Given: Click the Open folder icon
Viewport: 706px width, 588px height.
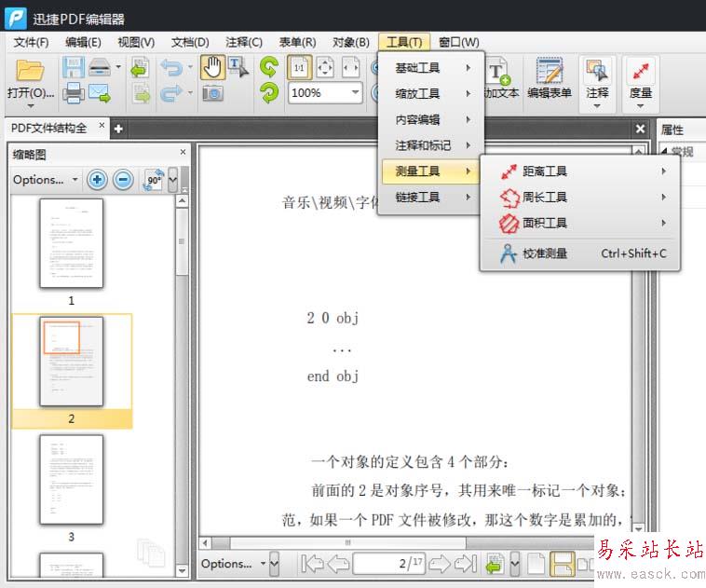Looking at the screenshot, I should (30, 70).
